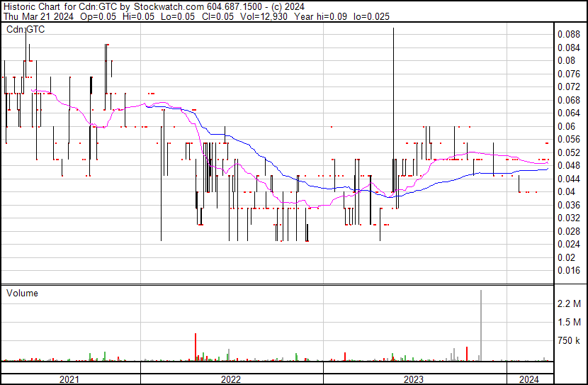The image size is (588, 385).
Task: Click the 2.2 M volume axis label
Action: click(569, 304)
